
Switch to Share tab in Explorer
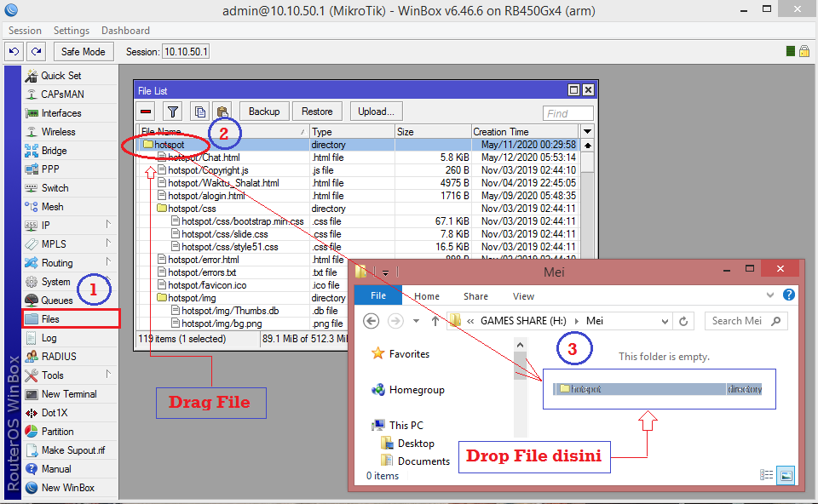[475, 296]
